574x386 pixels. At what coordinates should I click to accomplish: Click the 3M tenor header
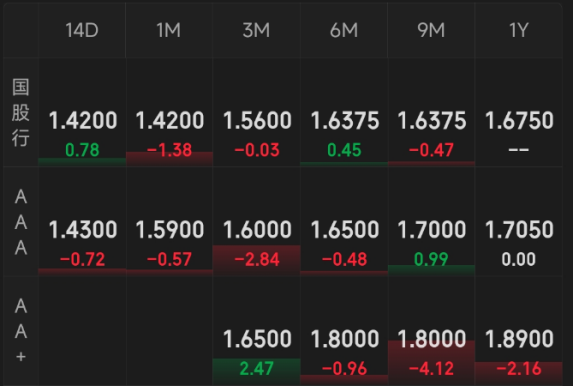(256, 30)
